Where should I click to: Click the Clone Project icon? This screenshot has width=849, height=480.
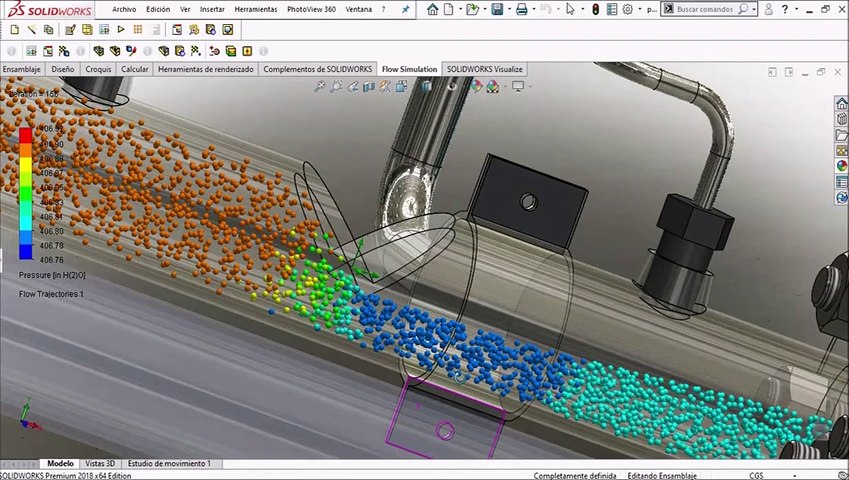tap(49, 30)
